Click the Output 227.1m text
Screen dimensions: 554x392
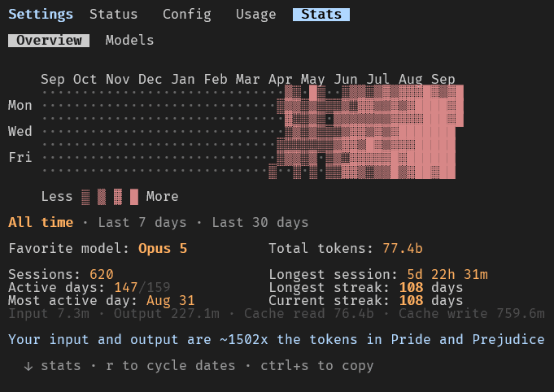click(x=167, y=314)
